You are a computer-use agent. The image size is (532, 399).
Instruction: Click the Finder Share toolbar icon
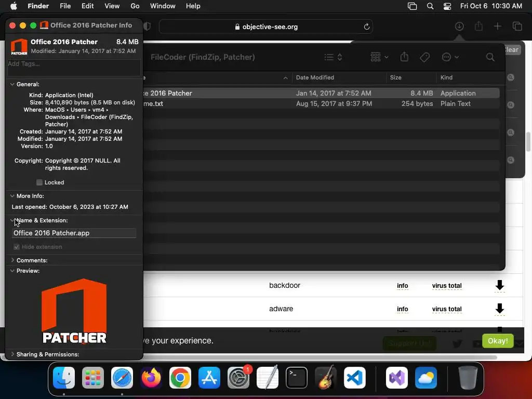(404, 57)
